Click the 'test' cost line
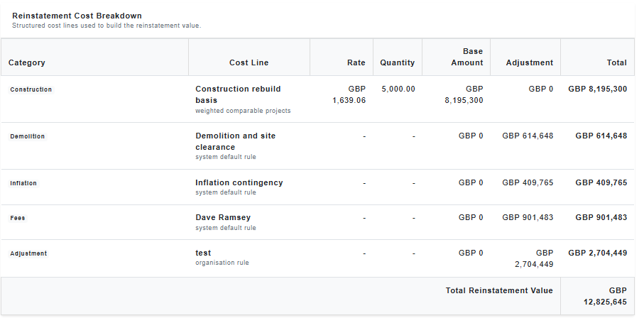The height and width of the screenshot is (323, 644). coord(203,253)
